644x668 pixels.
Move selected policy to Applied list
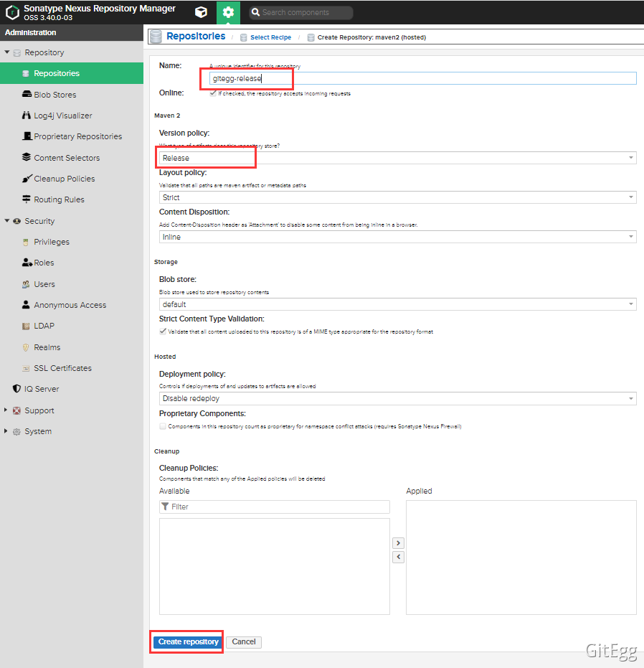pos(398,543)
